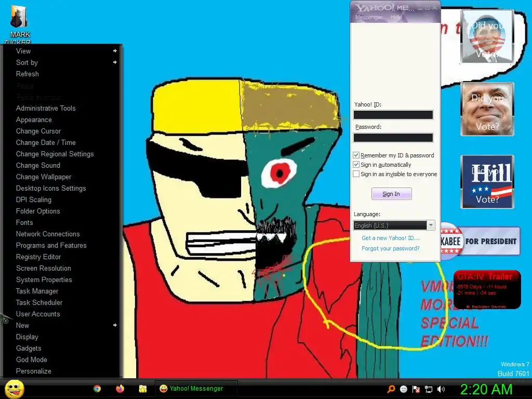
Task: Launch Firefox from the taskbar
Action: [120, 389]
